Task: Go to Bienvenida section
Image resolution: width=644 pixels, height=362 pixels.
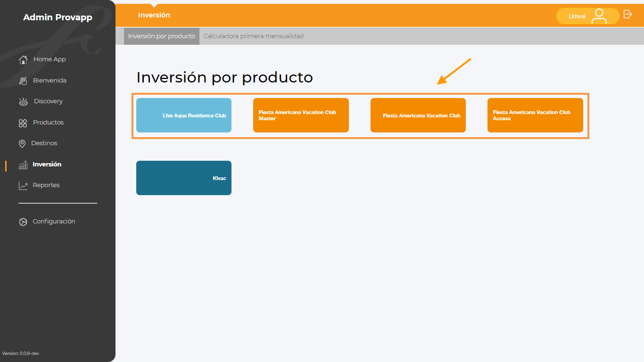Action: [x=50, y=81]
